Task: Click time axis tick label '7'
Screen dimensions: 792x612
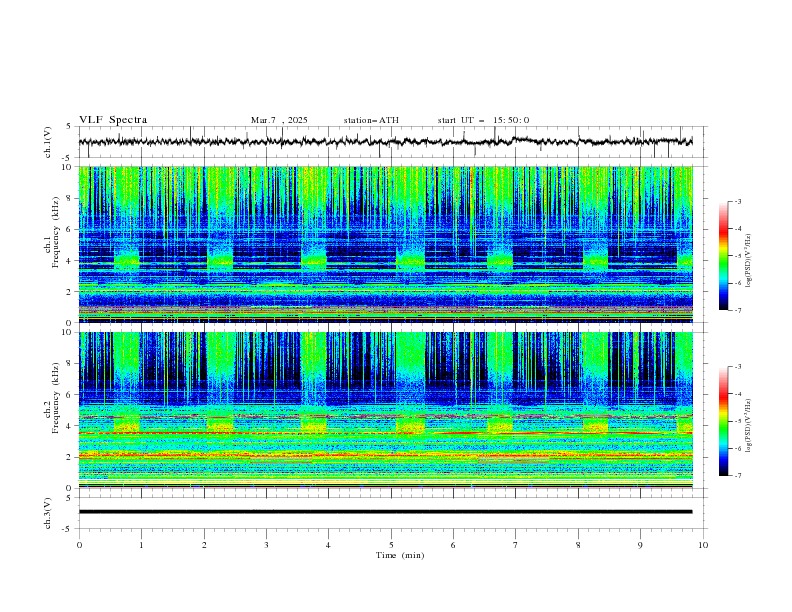Action: 516,545
